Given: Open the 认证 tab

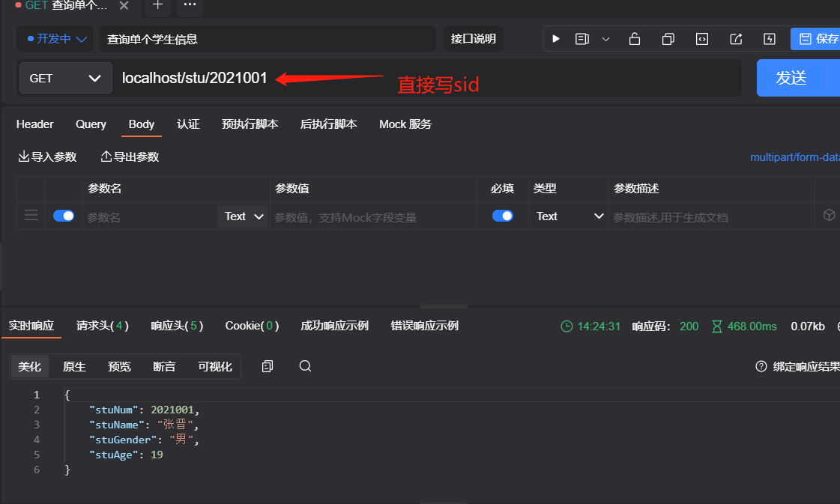Looking at the screenshot, I should (188, 124).
